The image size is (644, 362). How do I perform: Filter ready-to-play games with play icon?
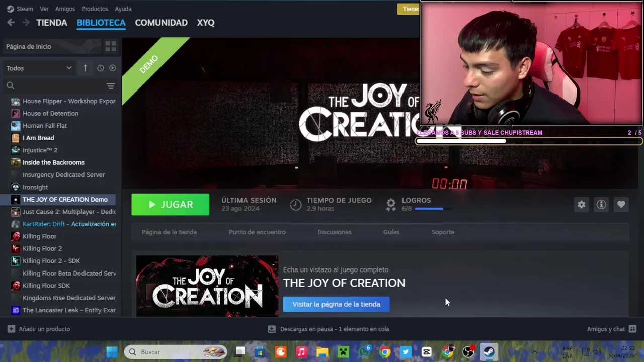pos(113,68)
